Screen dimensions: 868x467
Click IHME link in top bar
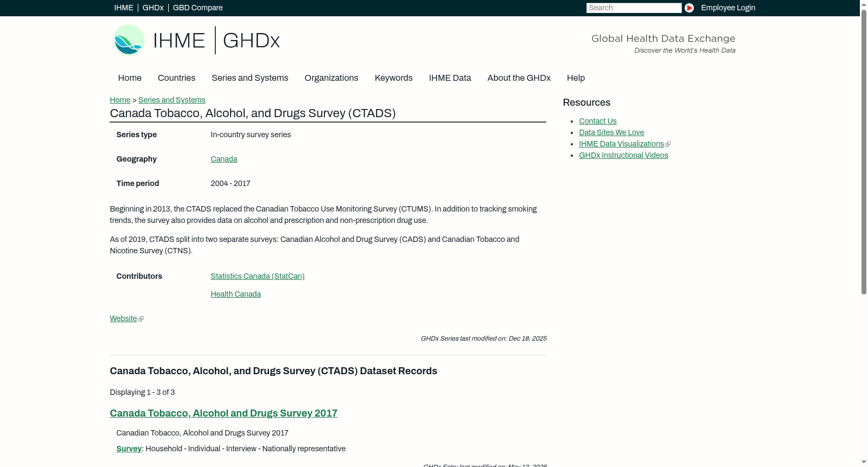tap(124, 8)
